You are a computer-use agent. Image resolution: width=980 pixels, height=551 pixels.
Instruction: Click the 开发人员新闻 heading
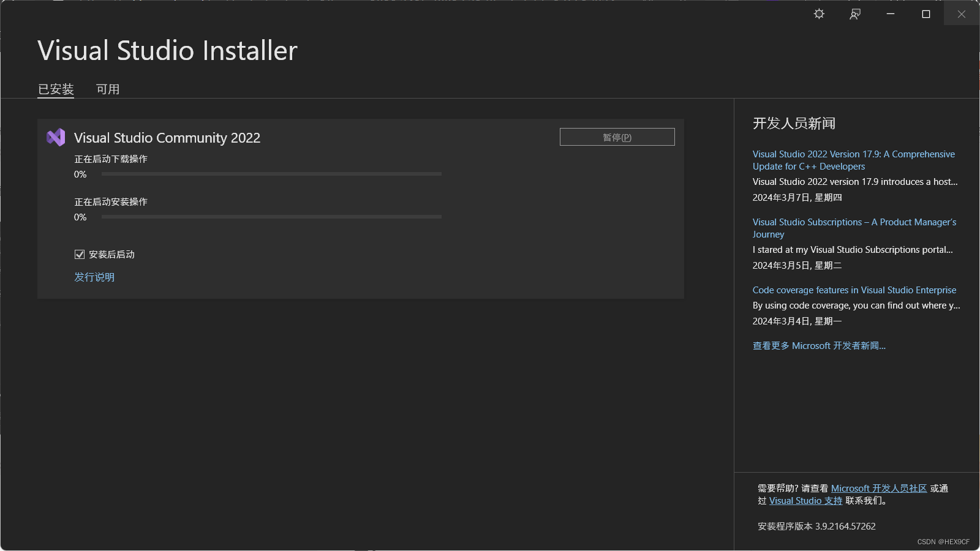coord(794,124)
